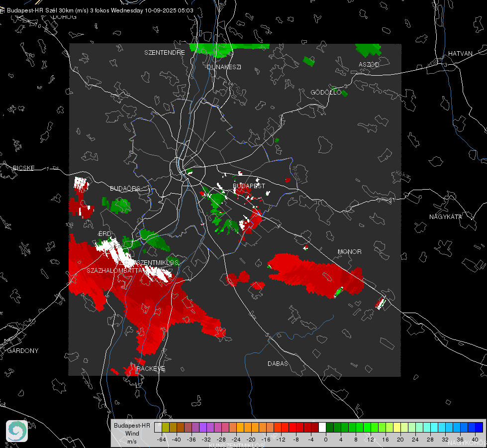Click the 40 legend scale value
The image size is (487, 448).
475,440
